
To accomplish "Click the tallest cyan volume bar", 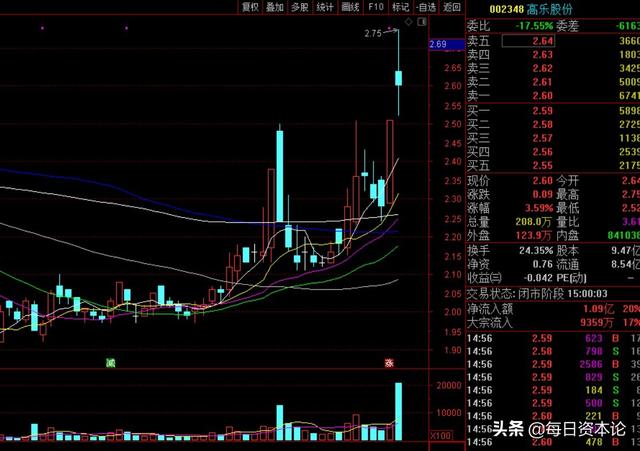I will (x=398, y=411).
